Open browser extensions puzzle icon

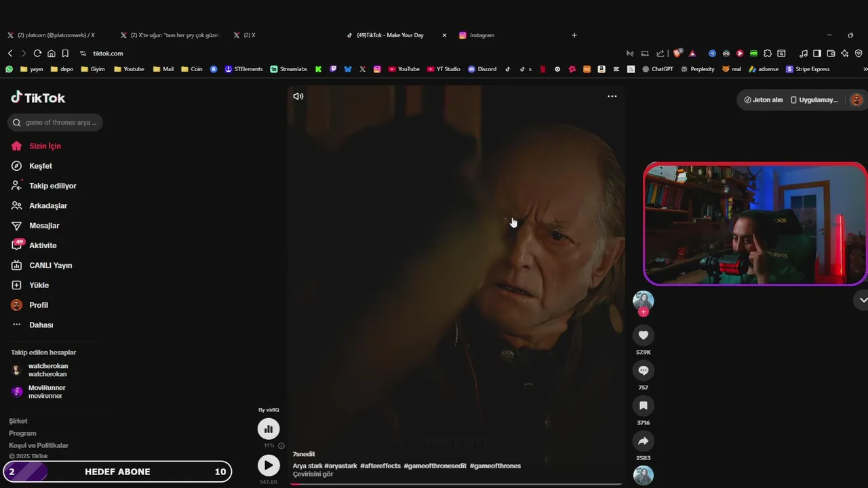768,54
